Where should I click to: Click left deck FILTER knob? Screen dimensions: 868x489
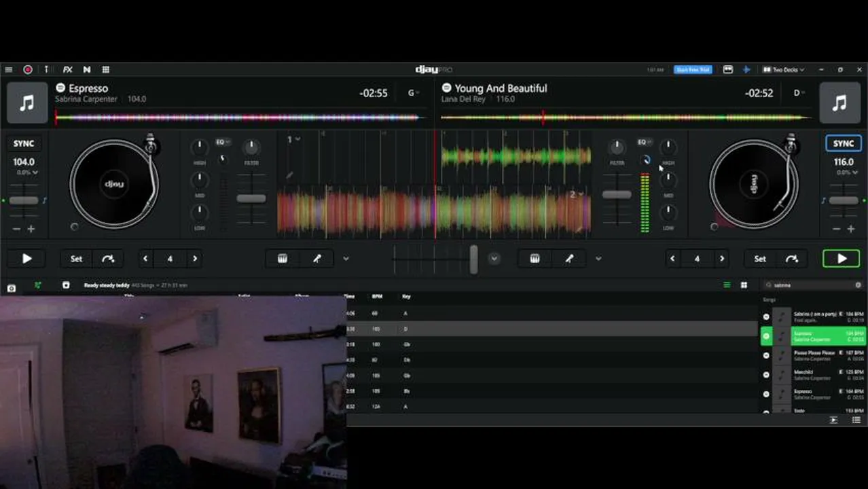(x=251, y=147)
